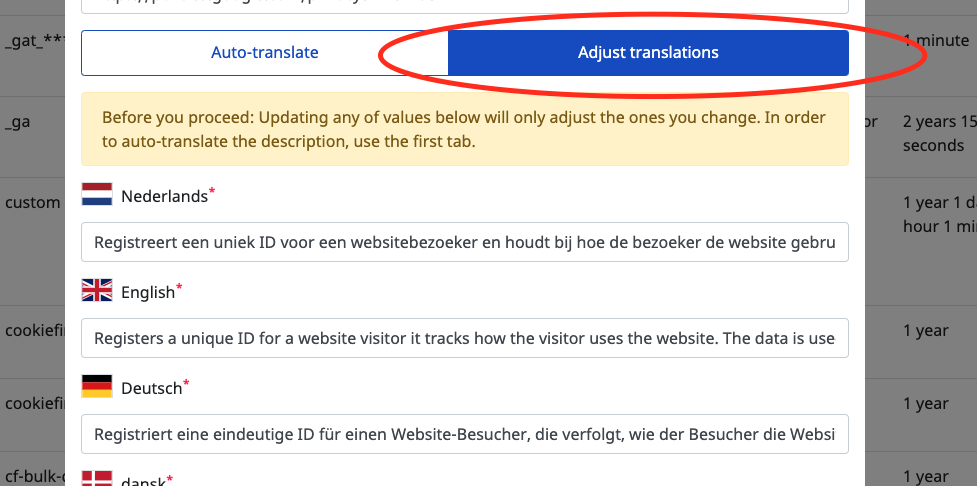Select the Adjust translations tab
This screenshot has width=977, height=486.
pos(648,53)
